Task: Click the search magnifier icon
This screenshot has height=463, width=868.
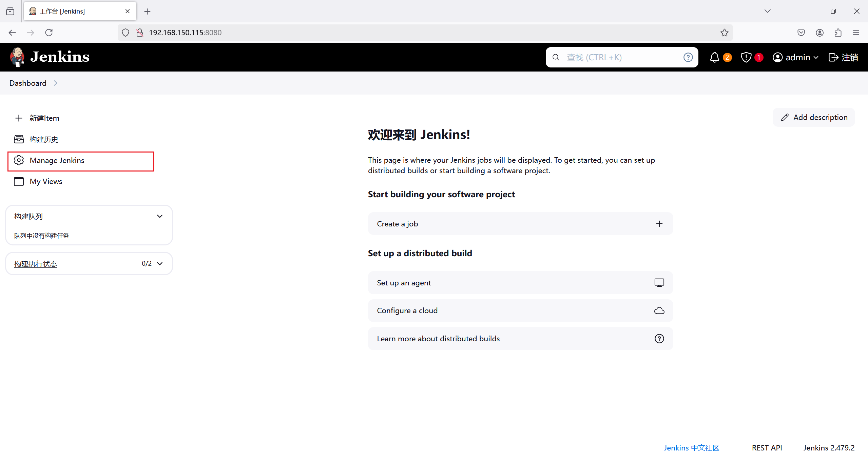Action: [556, 57]
